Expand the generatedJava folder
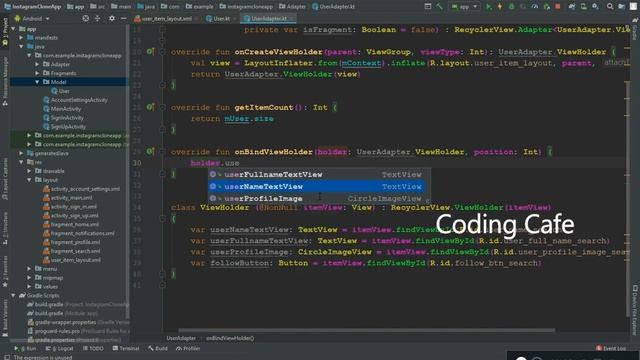640x360 pixels. [21, 153]
